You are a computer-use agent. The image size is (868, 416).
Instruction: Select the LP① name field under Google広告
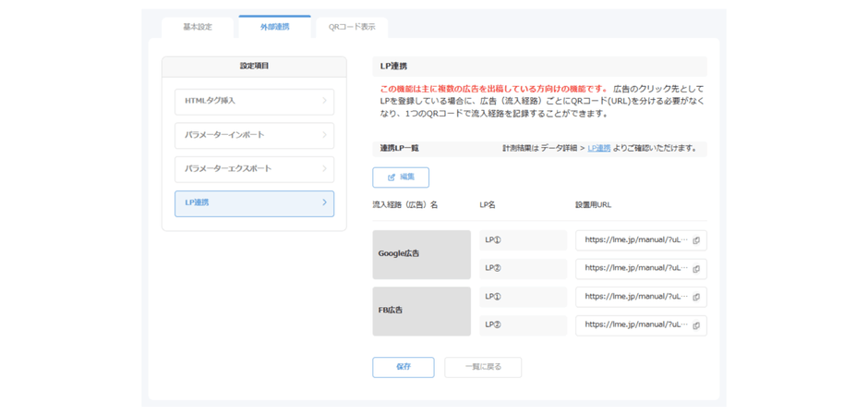tap(523, 240)
